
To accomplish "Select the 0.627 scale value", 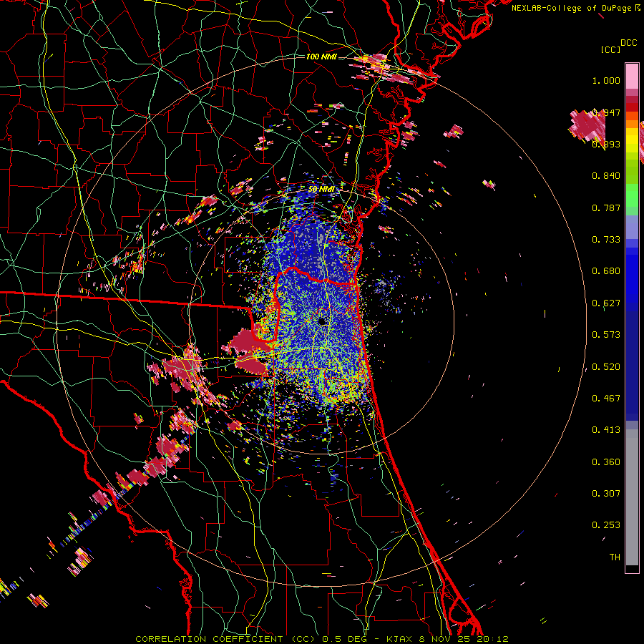I will [606, 303].
